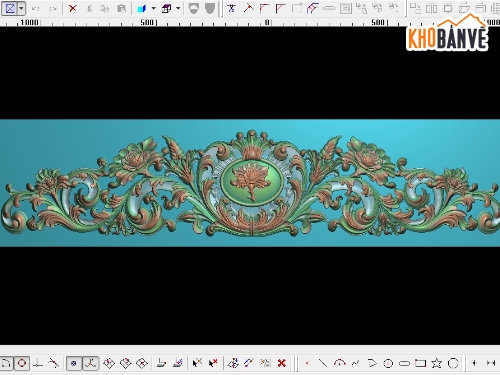Click the circle snap icon in bottom toolbar

click(x=22, y=363)
